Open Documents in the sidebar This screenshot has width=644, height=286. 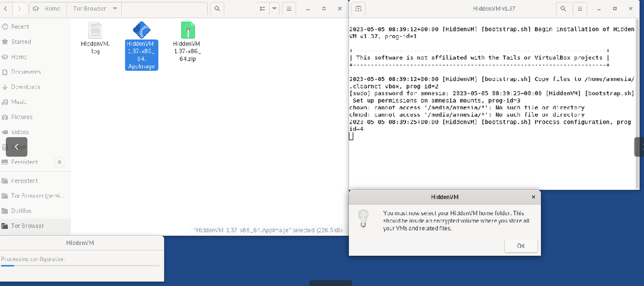coord(35,72)
